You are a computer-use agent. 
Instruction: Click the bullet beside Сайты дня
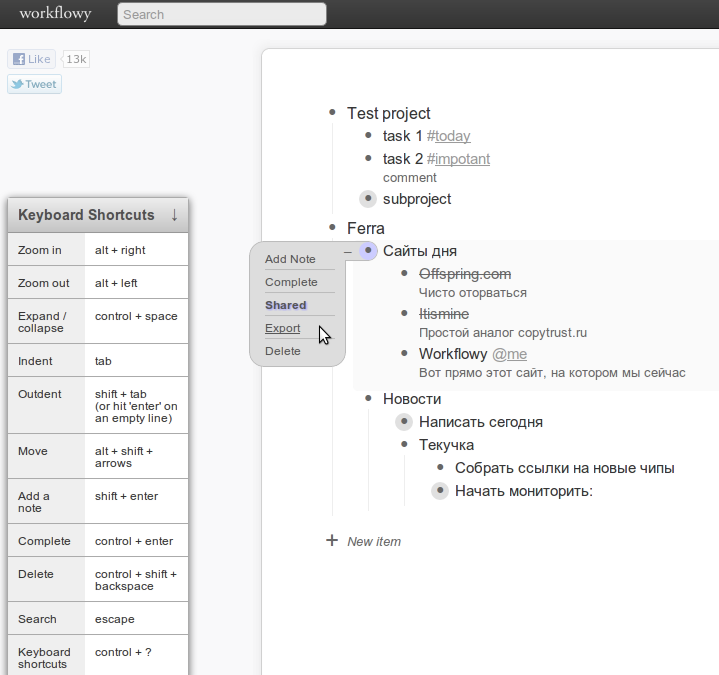tap(368, 251)
